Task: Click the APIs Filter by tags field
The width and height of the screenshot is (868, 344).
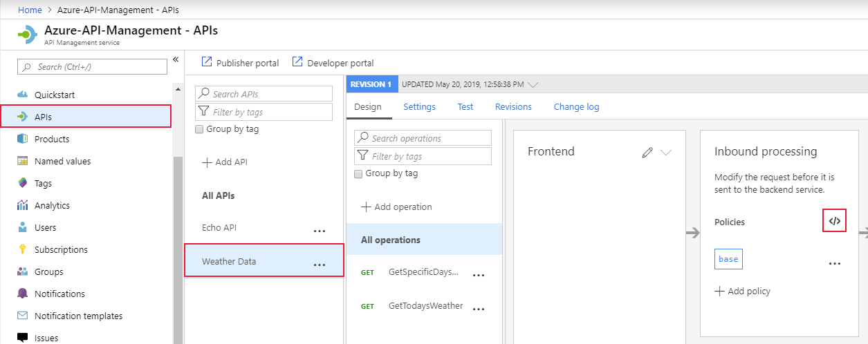Action: 264,112
